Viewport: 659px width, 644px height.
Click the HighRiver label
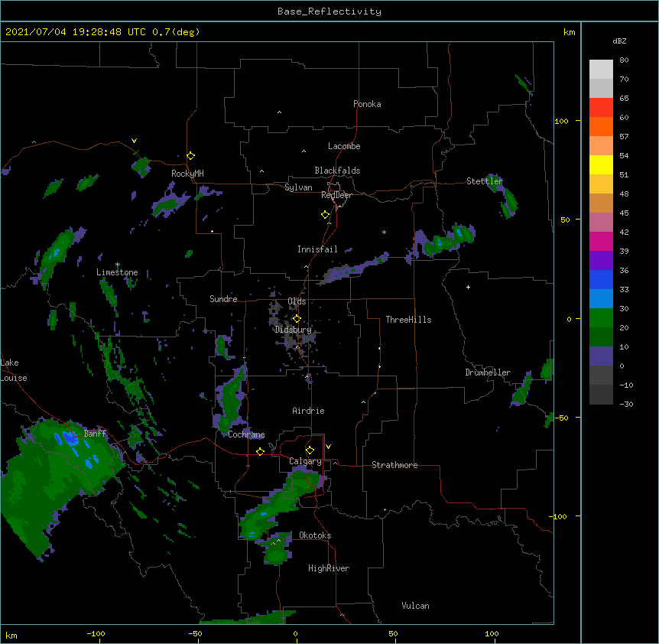[329, 568]
